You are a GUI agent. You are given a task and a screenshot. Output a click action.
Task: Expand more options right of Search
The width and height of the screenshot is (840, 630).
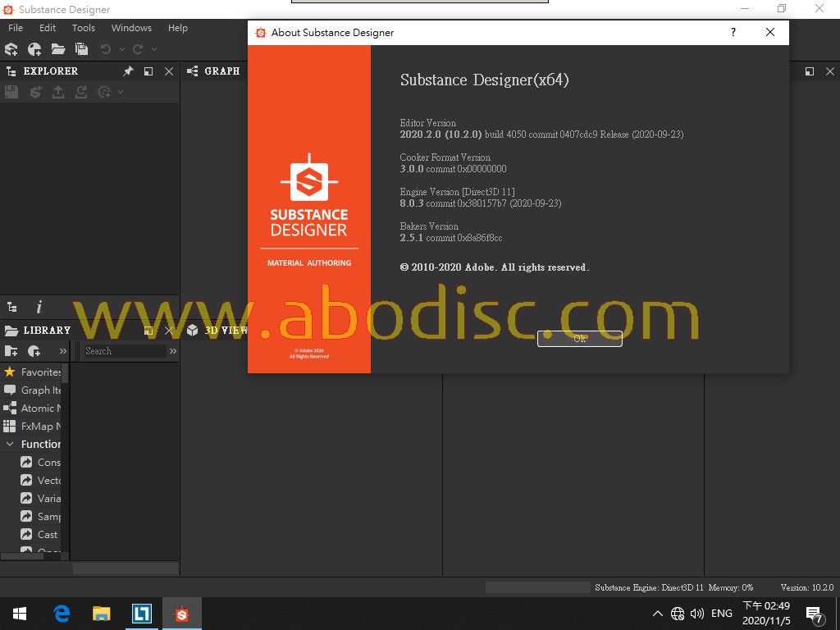(x=172, y=351)
